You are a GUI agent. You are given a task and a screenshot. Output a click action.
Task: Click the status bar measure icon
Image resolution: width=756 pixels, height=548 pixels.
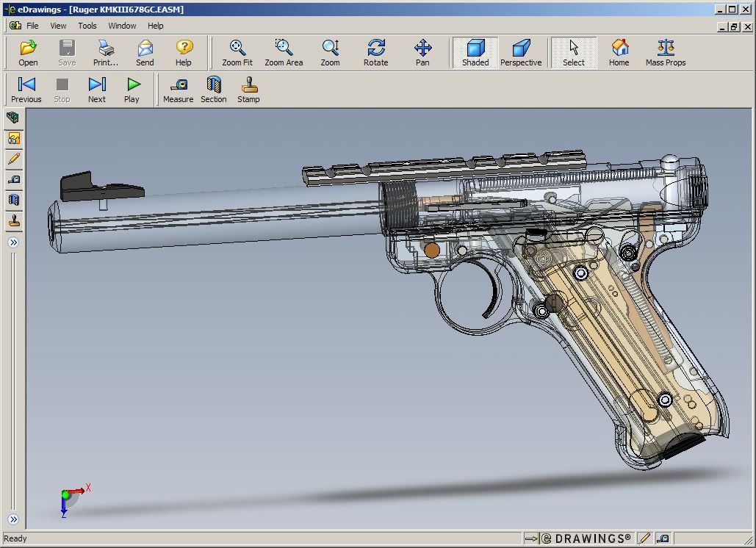(663, 538)
